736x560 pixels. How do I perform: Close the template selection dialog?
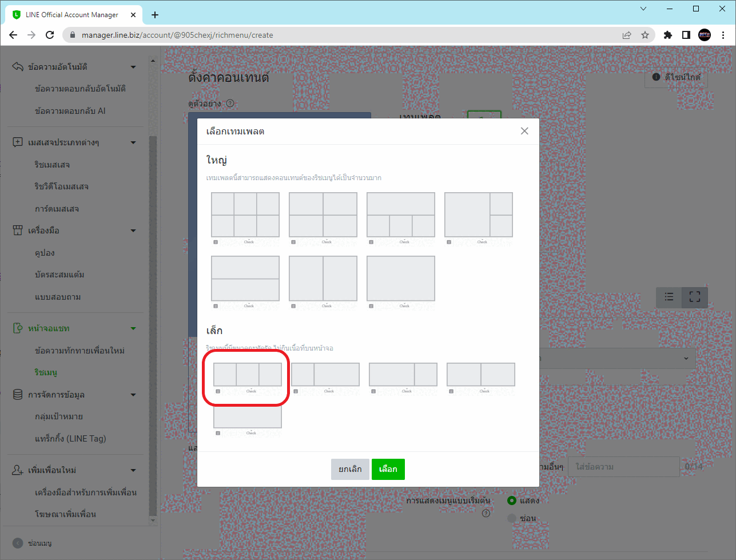524,131
